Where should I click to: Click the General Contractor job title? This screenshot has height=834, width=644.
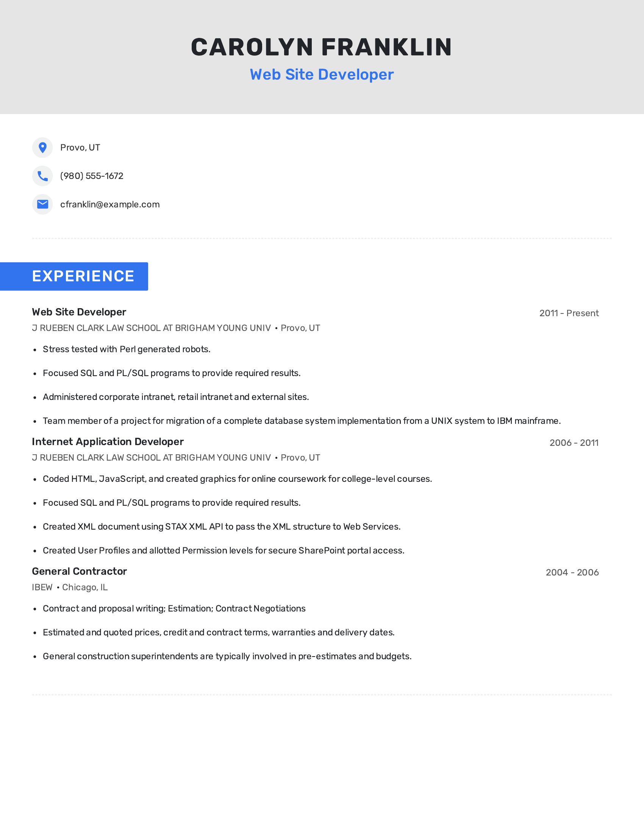click(x=79, y=571)
